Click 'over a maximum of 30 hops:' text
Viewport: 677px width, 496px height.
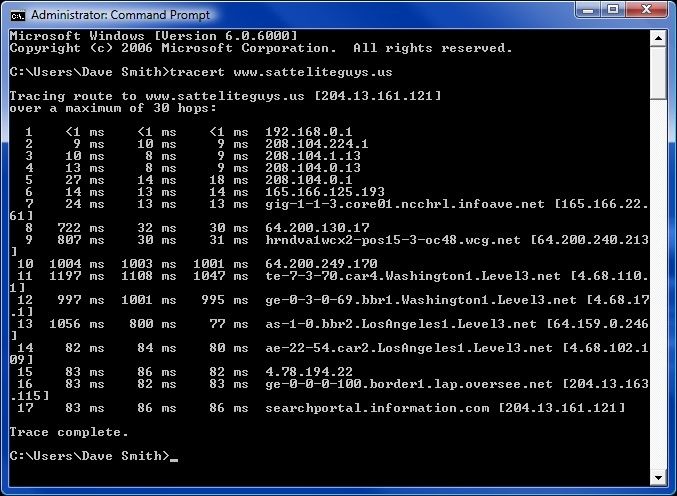[x=113, y=108]
